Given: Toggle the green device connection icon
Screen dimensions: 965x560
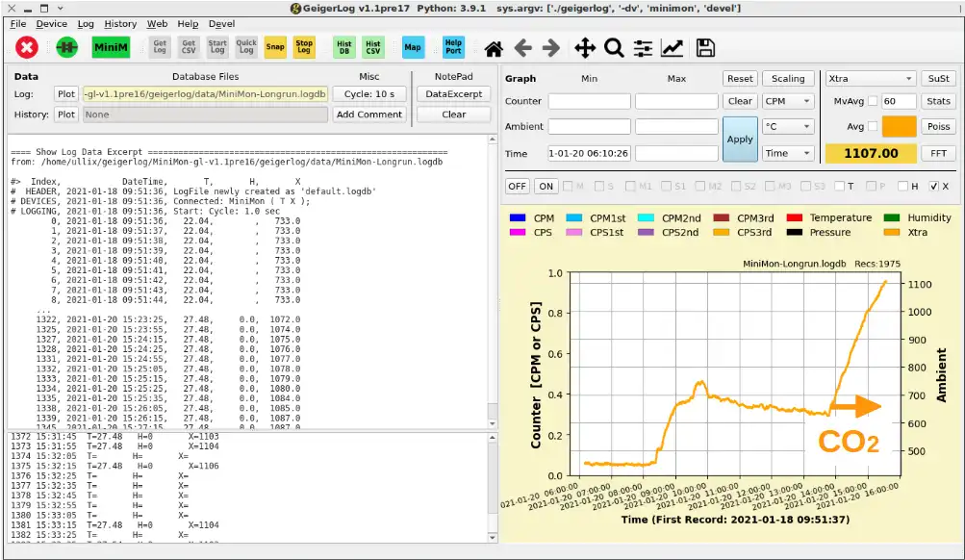Looking at the screenshot, I should (66, 47).
